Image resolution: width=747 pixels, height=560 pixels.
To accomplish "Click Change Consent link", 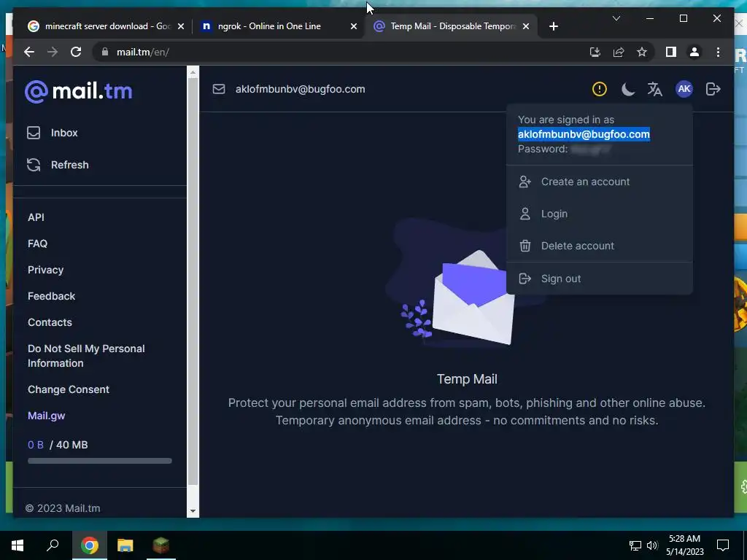I will (68, 389).
